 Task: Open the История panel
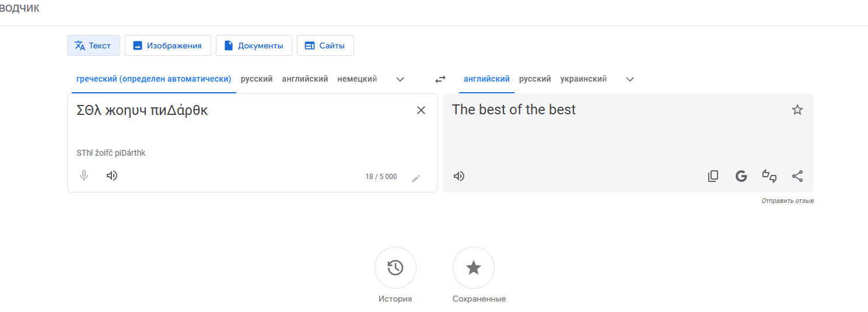(x=395, y=268)
